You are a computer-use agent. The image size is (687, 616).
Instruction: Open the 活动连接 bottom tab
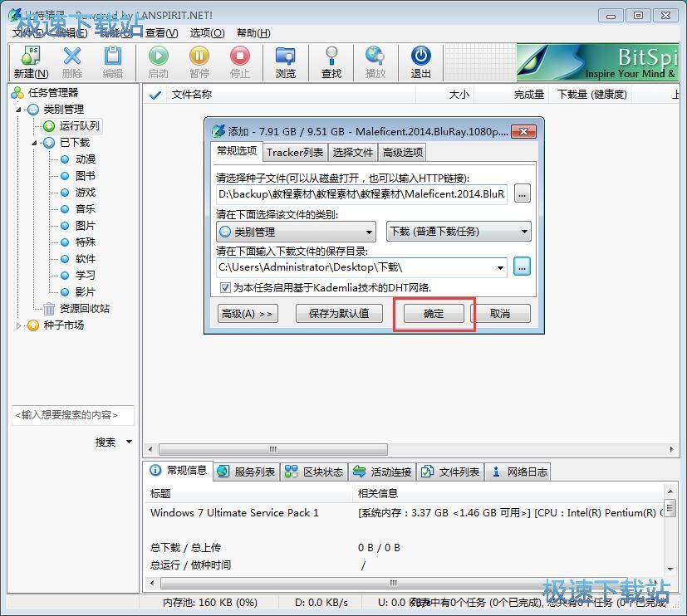pyautogui.click(x=383, y=472)
